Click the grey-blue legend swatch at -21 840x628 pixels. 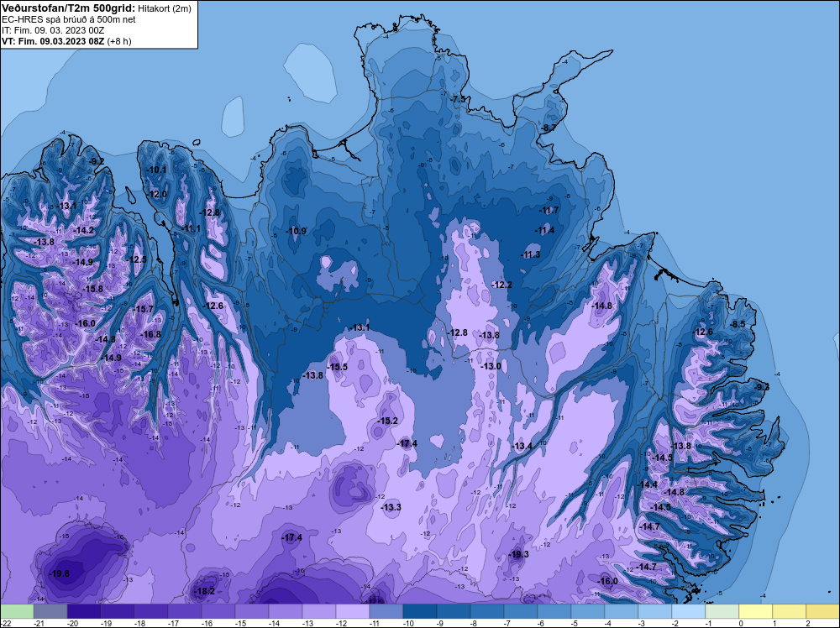pos(50,611)
